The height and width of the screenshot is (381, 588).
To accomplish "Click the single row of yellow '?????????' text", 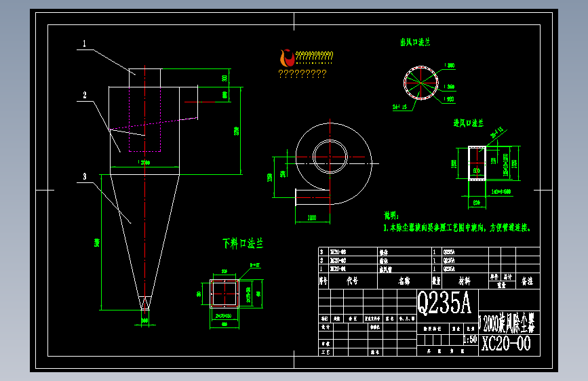I will point(302,73).
